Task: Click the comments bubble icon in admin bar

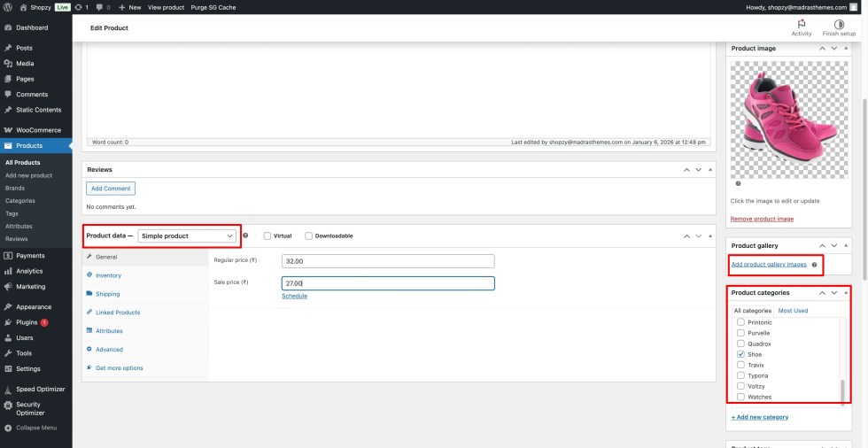Action: tap(98, 6)
